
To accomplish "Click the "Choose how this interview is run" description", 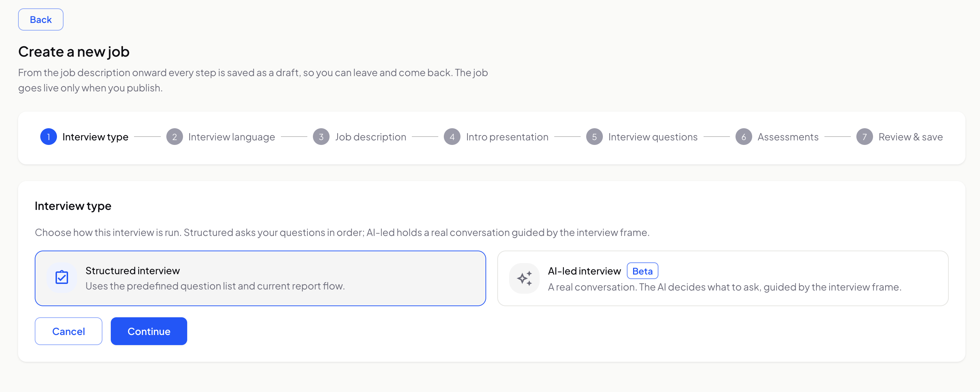I will pos(342,232).
